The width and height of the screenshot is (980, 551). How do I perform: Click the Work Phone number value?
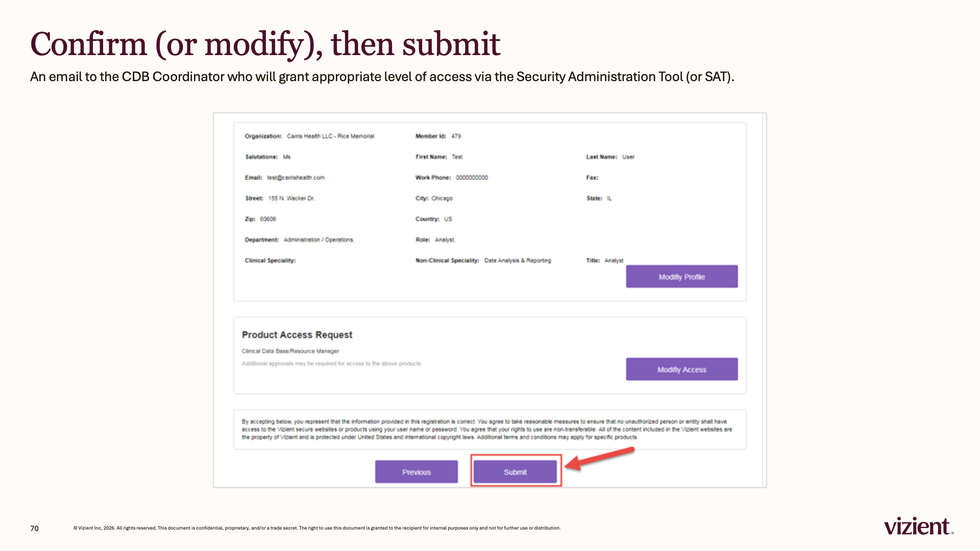point(472,178)
